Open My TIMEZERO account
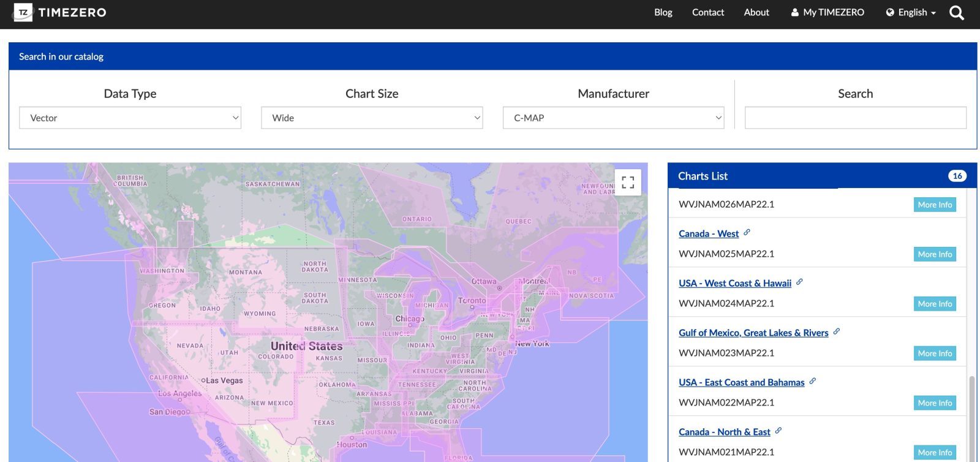Viewport: 980px width, 462px height. tap(827, 12)
